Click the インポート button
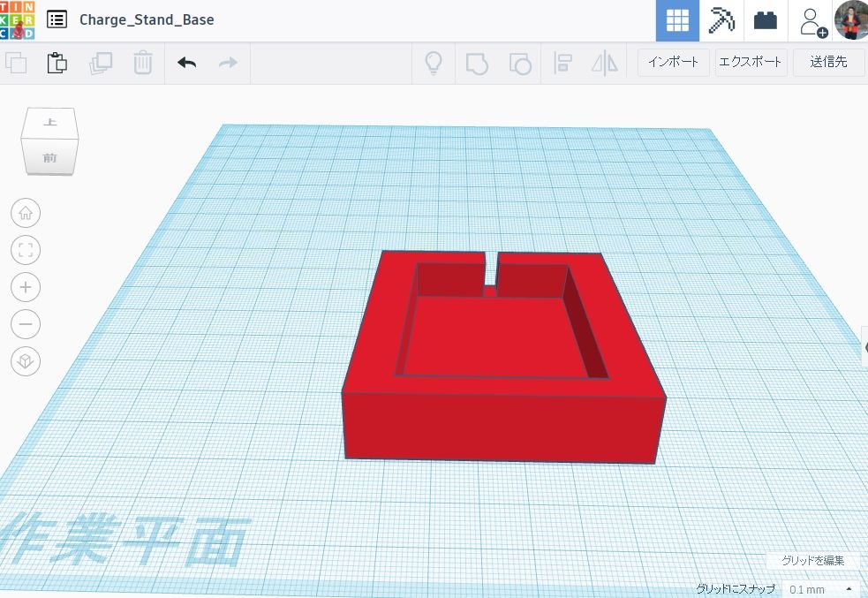Viewport: 868px width, 598px height. pyautogui.click(x=673, y=62)
